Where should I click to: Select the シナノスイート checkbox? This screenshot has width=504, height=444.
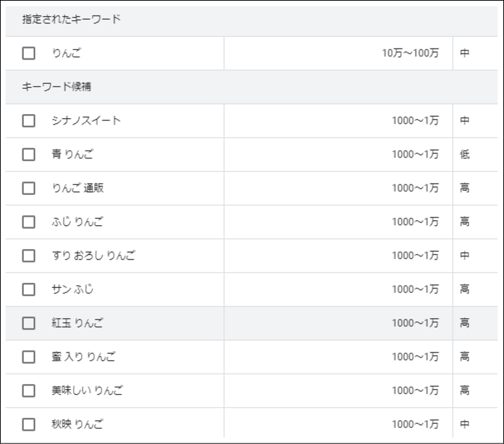[x=29, y=120]
